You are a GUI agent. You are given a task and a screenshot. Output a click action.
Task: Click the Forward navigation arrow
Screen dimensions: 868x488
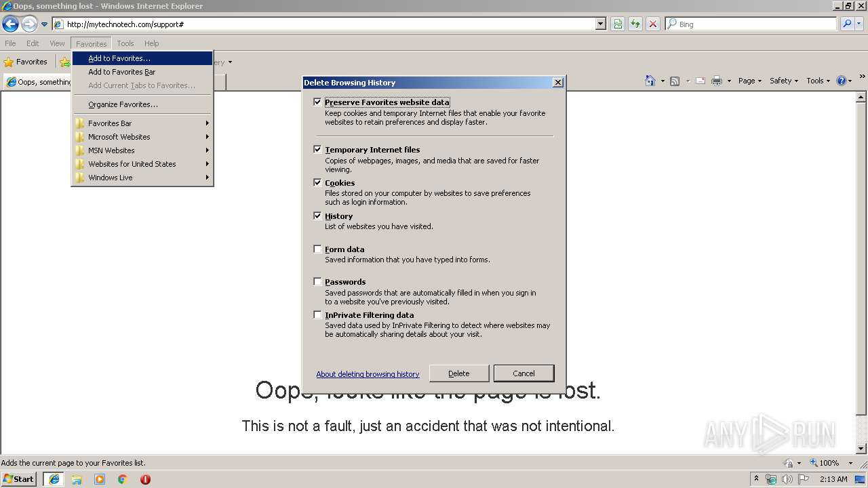pyautogui.click(x=29, y=24)
